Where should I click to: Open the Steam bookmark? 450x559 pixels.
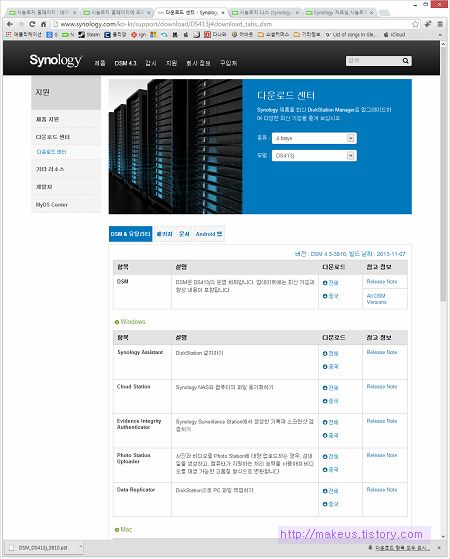pyautogui.click(x=89, y=35)
